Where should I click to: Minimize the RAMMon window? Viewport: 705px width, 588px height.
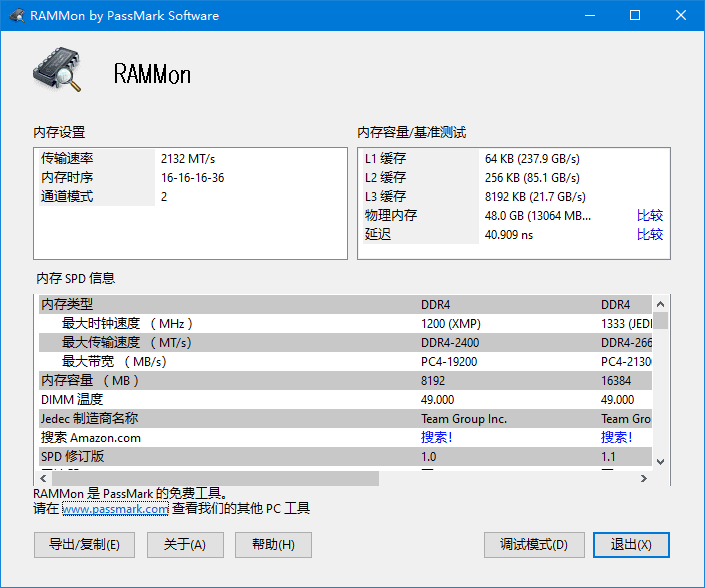[590, 15]
